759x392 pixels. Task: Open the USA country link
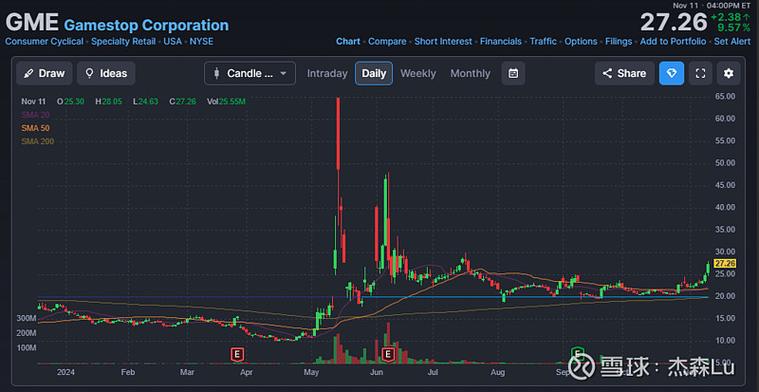172,42
